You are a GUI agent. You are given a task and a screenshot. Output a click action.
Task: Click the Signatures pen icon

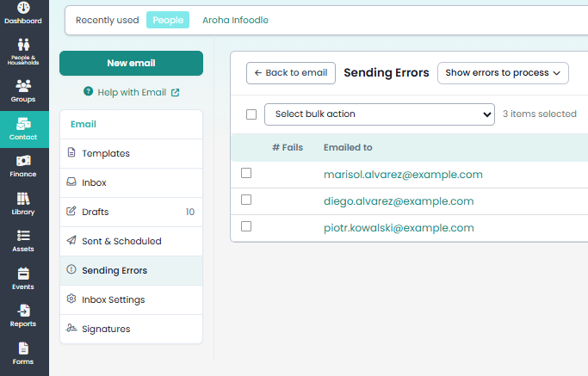pyautogui.click(x=71, y=328)
